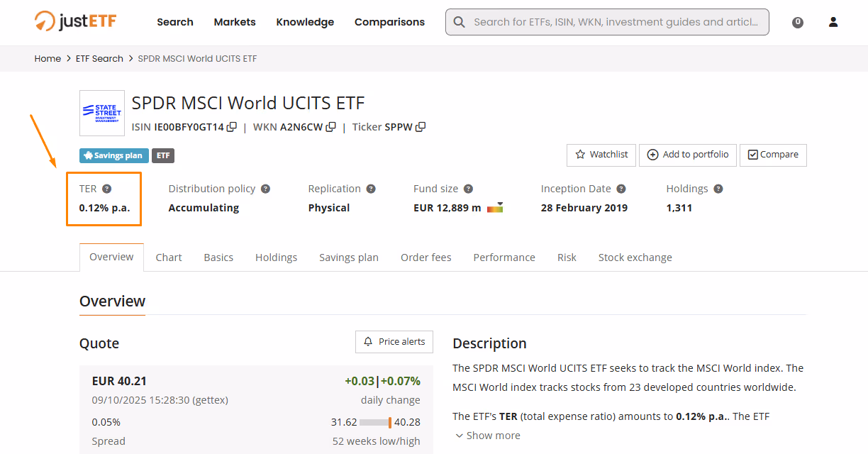Open the user account icon
The width and height of the screenshot is (868, 454).
(x=833, y=22)
